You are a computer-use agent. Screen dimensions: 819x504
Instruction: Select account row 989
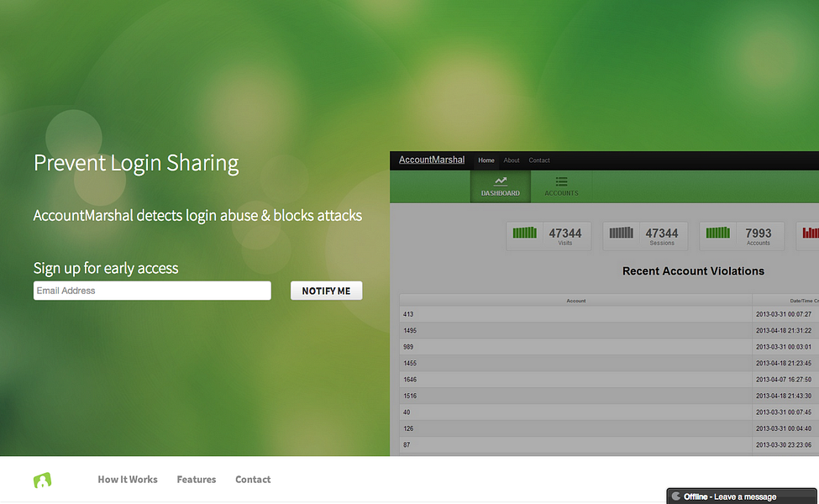point(575,347)
